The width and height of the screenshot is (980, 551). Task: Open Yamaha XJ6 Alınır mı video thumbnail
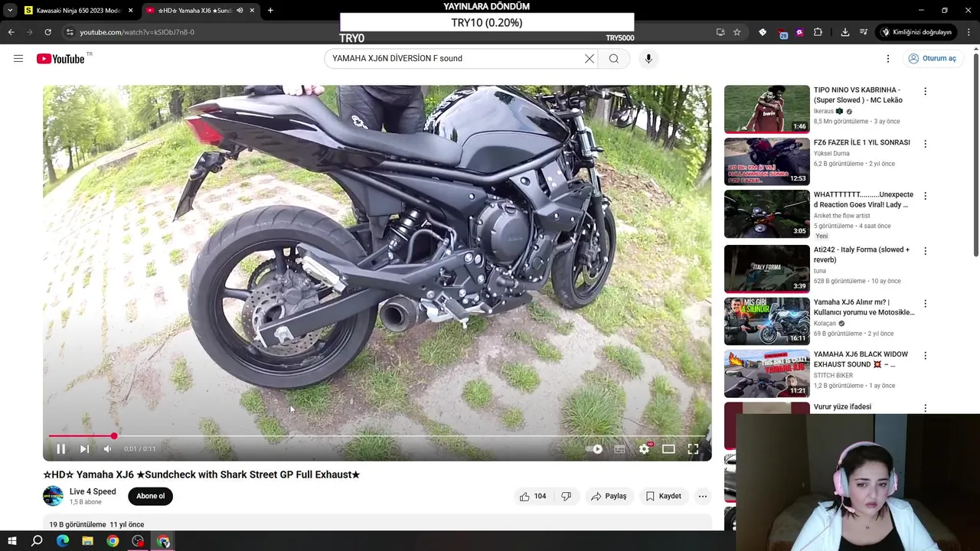[766, 321]
